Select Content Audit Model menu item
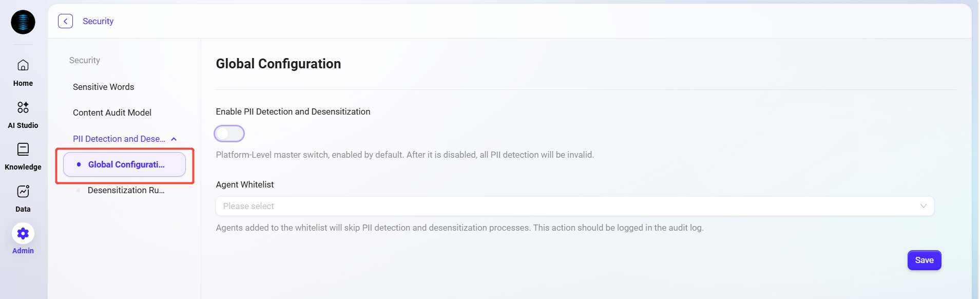Screen dimensions: 980x299 point(112,113)
